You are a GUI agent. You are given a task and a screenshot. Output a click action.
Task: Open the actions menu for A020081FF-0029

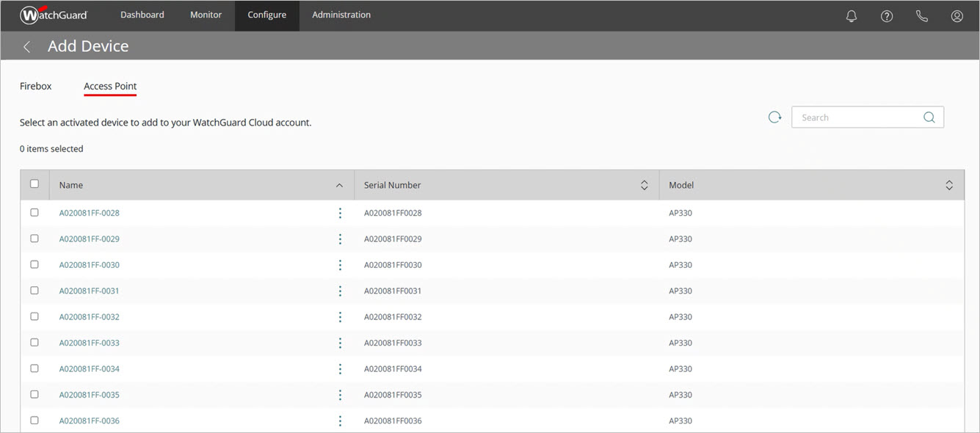(x=340, y=239)
